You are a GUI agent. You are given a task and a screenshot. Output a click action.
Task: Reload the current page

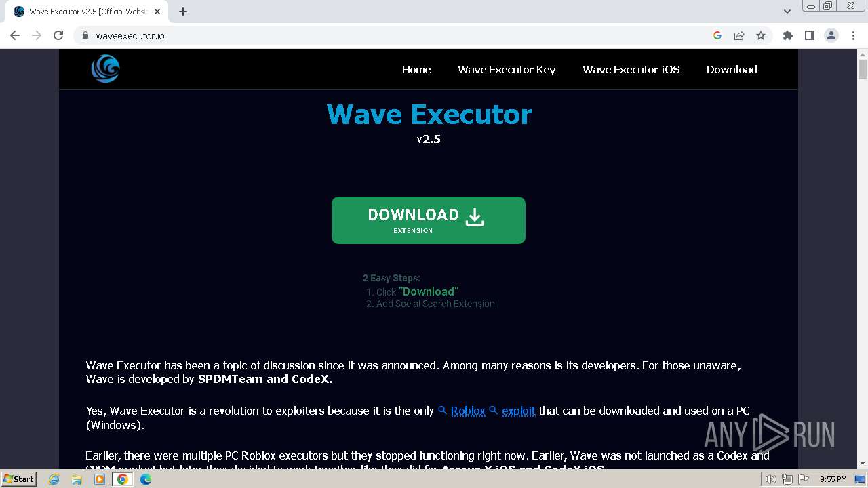[58, 35]
